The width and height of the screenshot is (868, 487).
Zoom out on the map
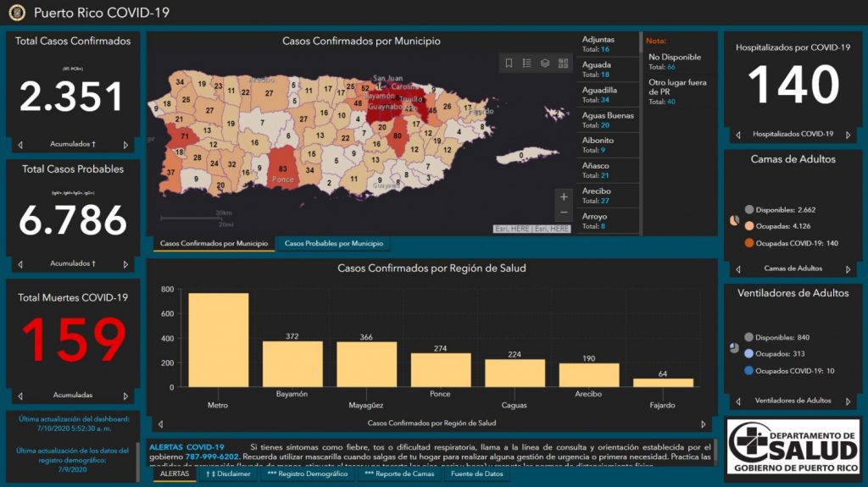click(564, 213)
